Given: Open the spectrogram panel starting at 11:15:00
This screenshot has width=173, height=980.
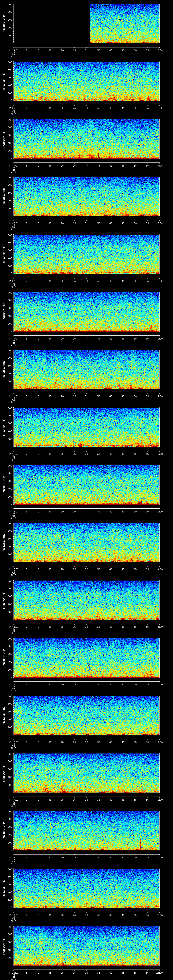Looking at the screenshot, I should (87, 658).
